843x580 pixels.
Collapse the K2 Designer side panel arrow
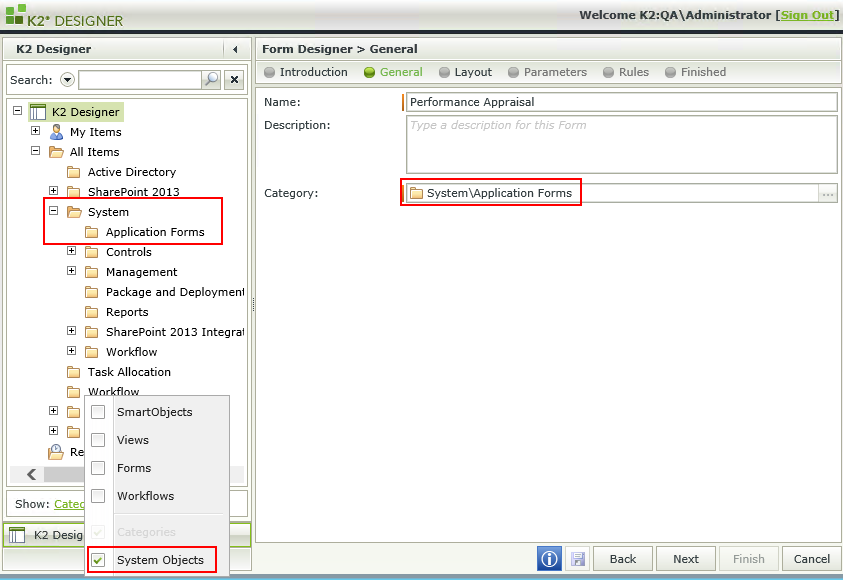pyautogui.click(x=235, y=49)
